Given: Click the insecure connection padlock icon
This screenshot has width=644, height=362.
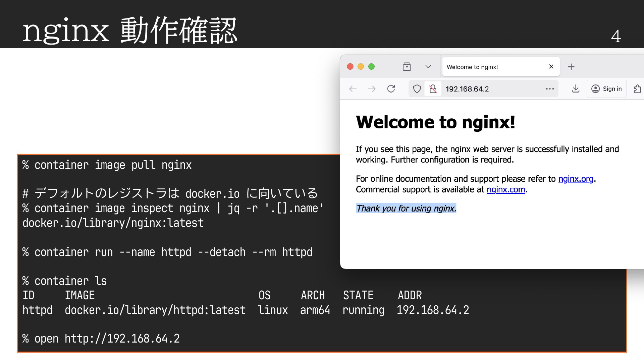Looking at the screenshot, I should (x=433, y=89).
